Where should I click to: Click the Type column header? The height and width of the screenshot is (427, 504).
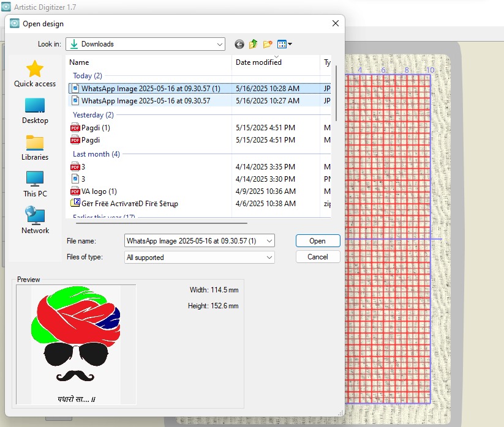[x=326, y=62]
